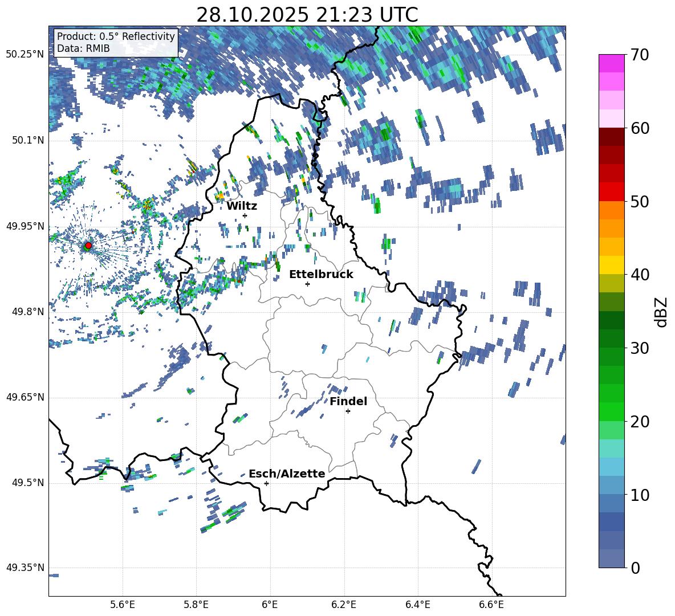675x616 pixels.
Task: Click the title '28.10.2025 21:23 UTC'
Action: (307, 15)
